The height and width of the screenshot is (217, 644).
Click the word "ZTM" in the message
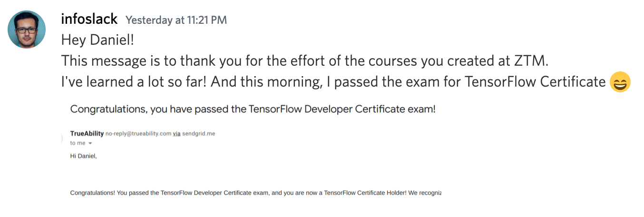coord(538,61)
